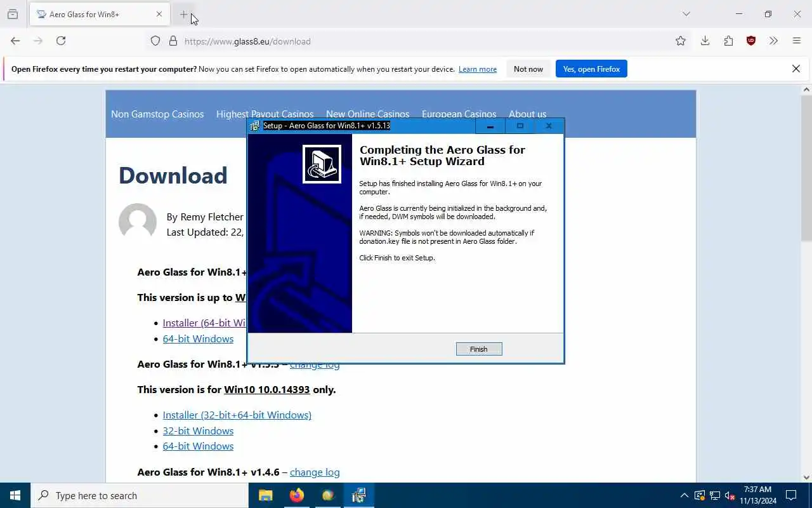The height and width of the screenshot is (508, 812).
Task: Minimize the Aero Glass Setup dialog
Action: pyautogui.click(x=490, y=126)
